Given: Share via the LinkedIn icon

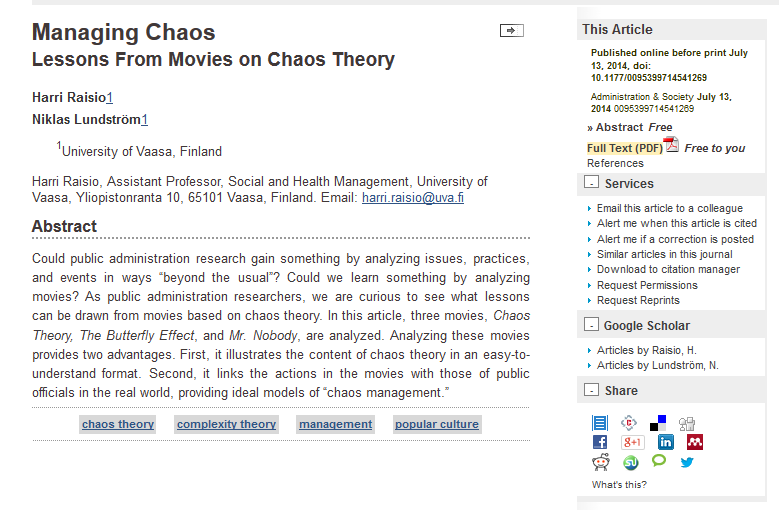Looking at the screenshot, I should pos(666,442).
